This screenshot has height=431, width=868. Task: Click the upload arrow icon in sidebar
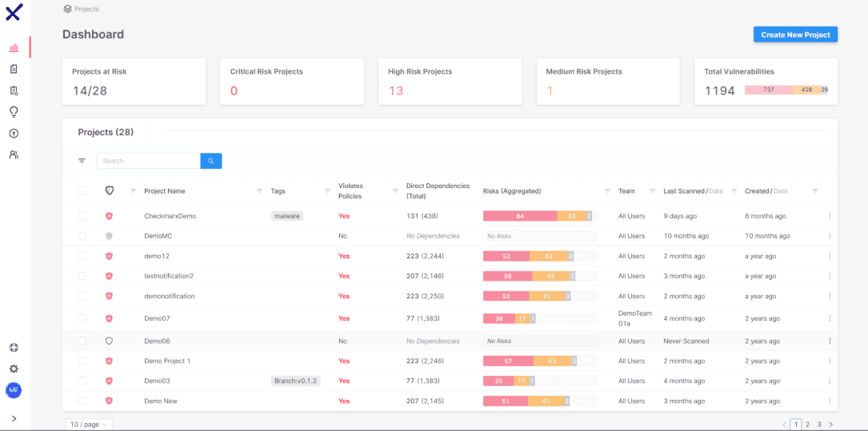point(14,134)
